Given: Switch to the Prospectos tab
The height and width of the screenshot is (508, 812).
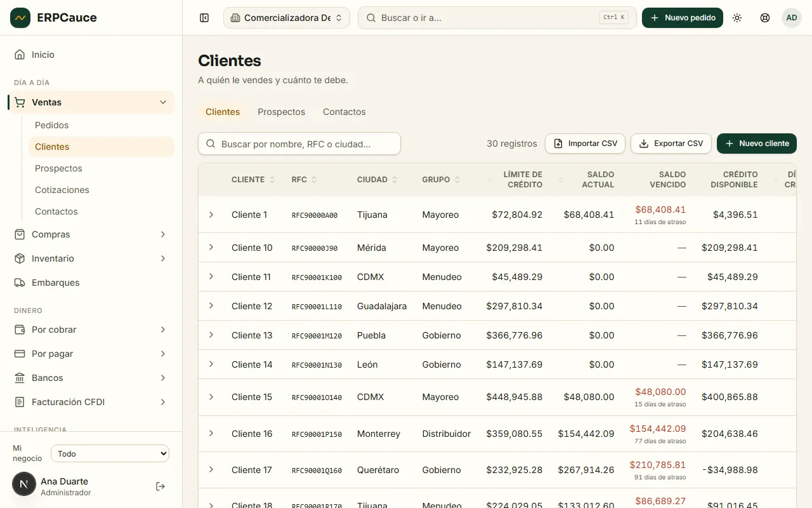Looking at the screenshot, I should tap(281, 112).
